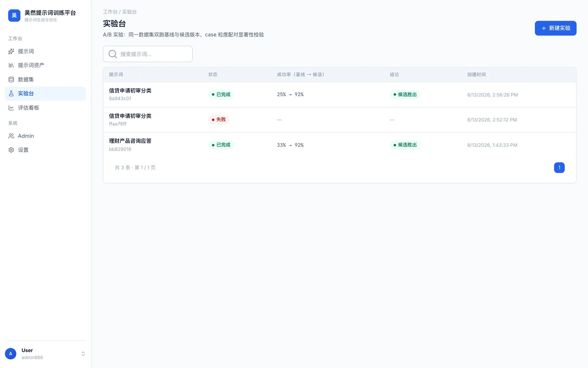This screenshot has width=588, height=368.
Task: Click the user avatar circle A
Action: point(11,354)
